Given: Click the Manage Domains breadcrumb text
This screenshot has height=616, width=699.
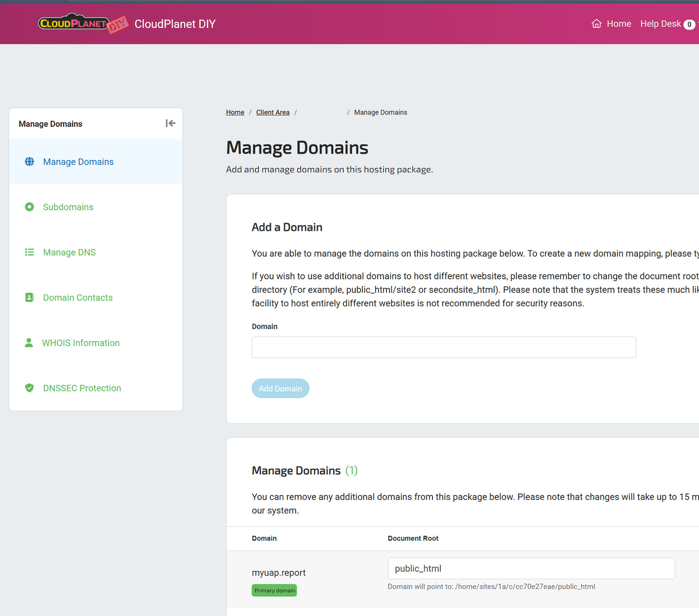Looking at the screenshot, I should [x=380, y=113].
